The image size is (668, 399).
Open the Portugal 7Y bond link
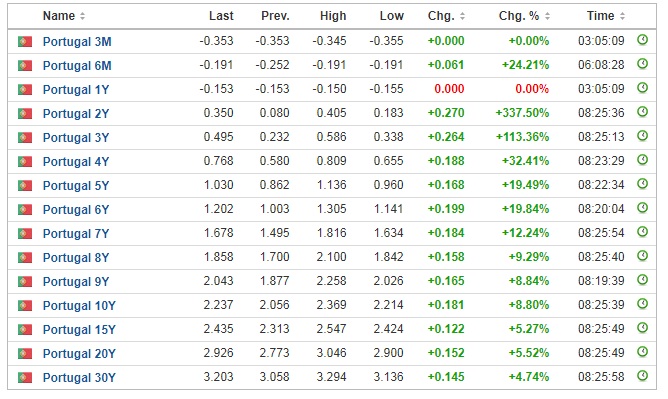coord(76,234)
